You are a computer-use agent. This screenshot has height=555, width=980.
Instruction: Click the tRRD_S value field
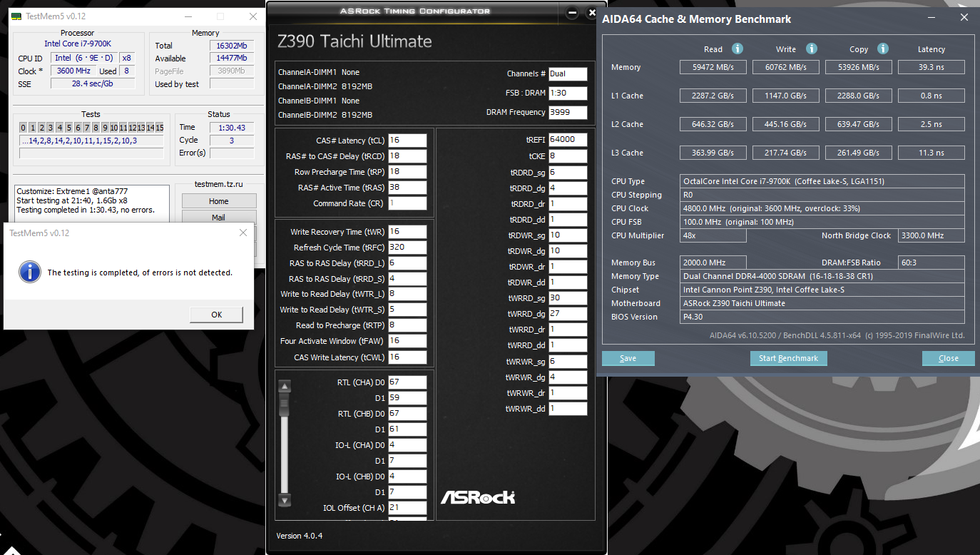click(407, 279)
